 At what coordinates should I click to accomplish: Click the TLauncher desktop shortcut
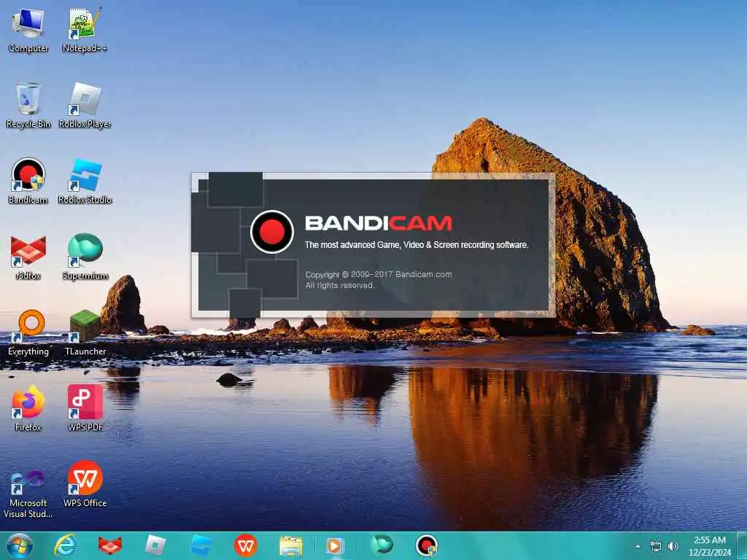(85, 332)
